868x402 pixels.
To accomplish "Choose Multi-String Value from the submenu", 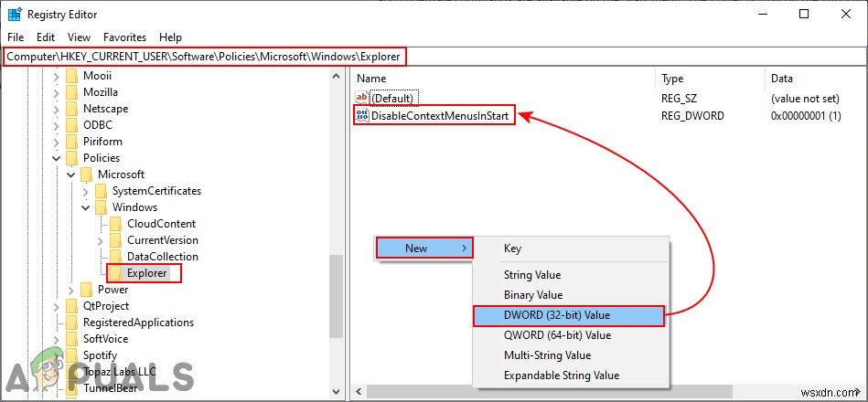I will pyautogui.click(x=571, y=355).
